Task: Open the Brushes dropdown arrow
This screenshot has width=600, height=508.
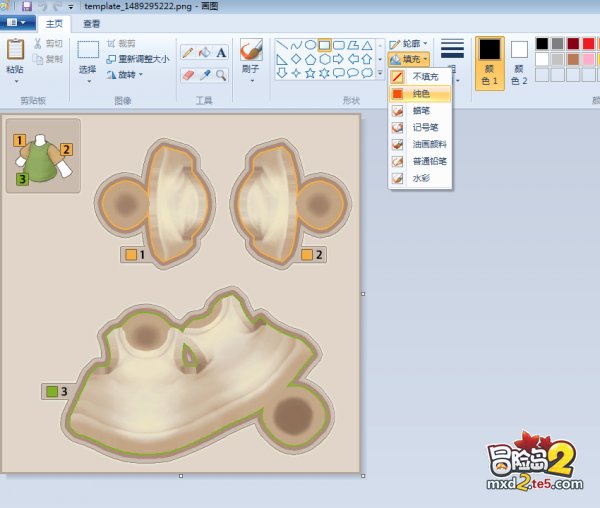Action: tap(252, 81)
